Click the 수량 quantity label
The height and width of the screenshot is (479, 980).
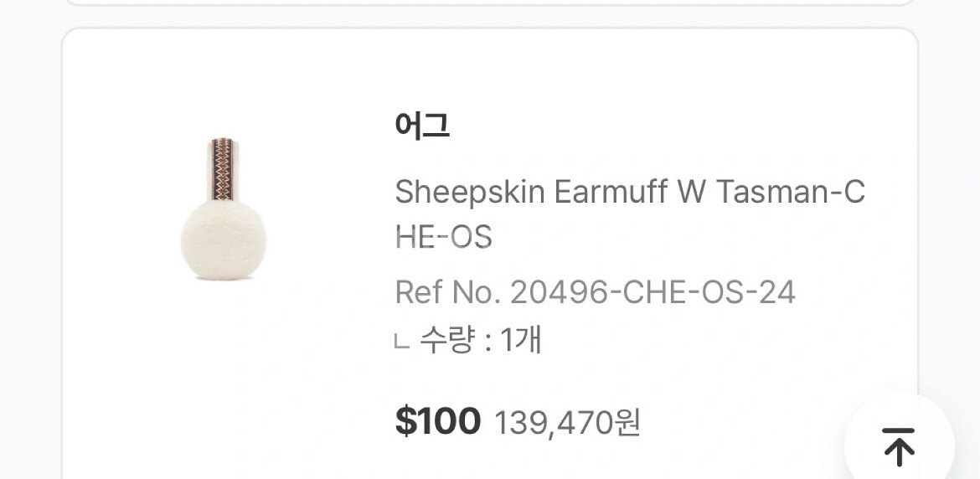tap(447, 341)
